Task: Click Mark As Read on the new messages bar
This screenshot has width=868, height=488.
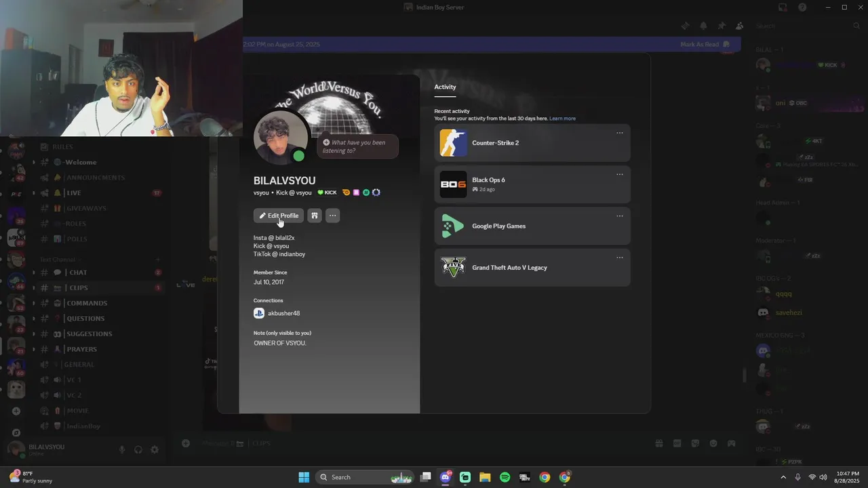Action: pyautogui.click(x=705, y=44)
